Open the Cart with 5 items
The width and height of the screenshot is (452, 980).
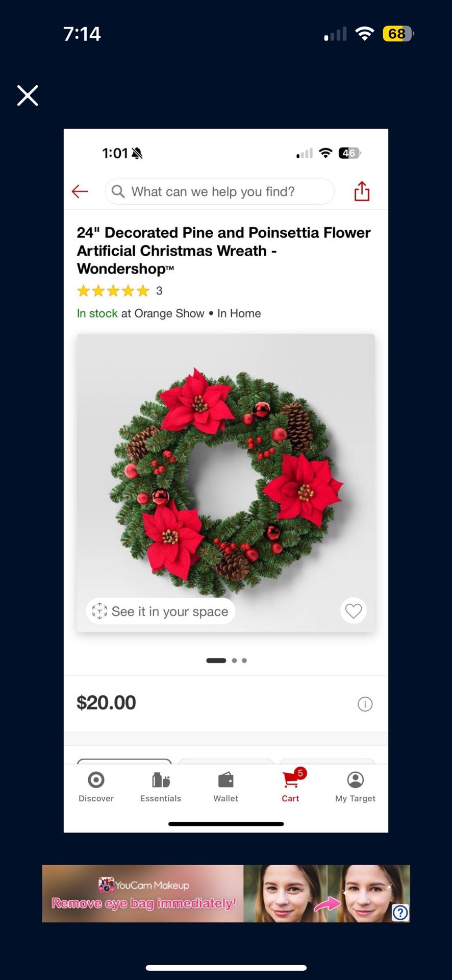pos(291,786)
